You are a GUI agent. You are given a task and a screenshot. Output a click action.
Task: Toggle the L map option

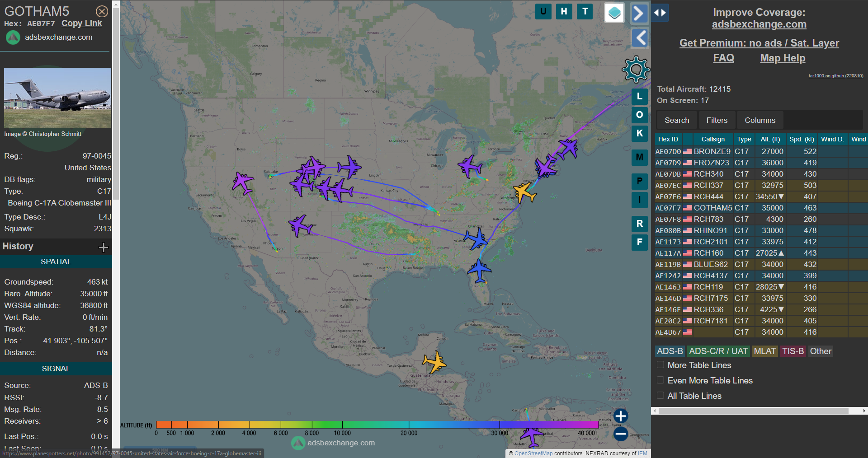pyautogui.click(x=639, y=96)
